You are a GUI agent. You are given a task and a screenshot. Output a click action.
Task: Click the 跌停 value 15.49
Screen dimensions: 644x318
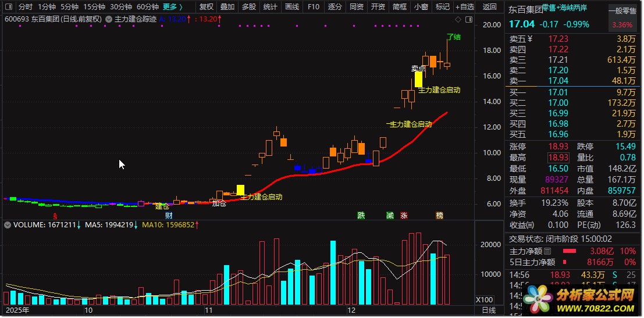[x=626, y=147]
